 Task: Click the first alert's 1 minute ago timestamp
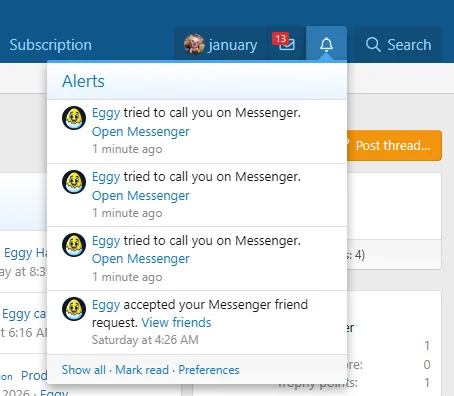tap(127, 149)
